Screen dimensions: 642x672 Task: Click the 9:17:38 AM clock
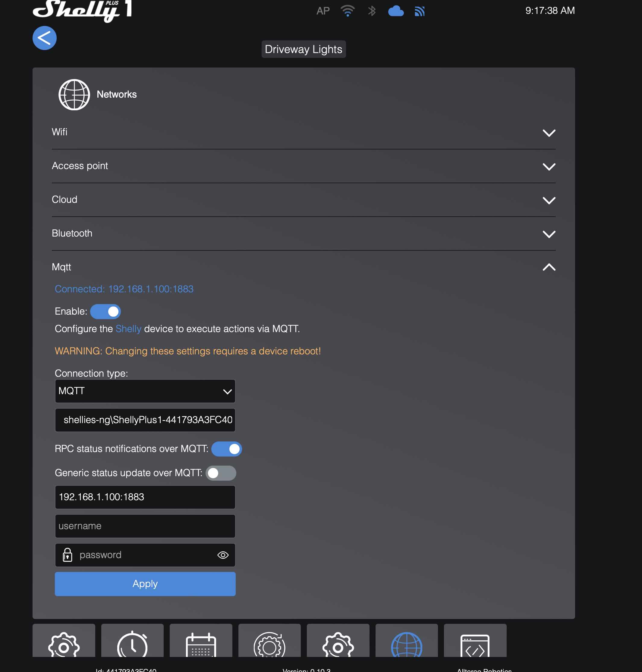pos(550,11)
